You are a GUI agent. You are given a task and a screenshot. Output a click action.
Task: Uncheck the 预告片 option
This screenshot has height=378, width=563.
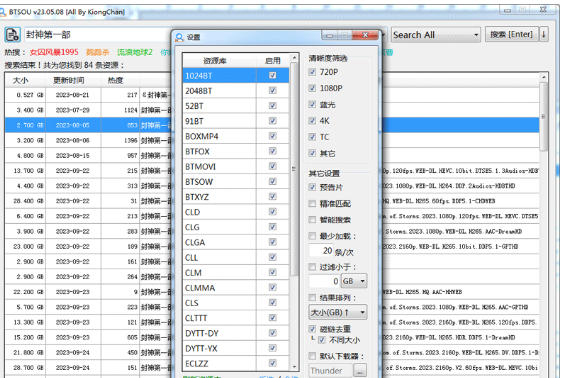point(312,187)
